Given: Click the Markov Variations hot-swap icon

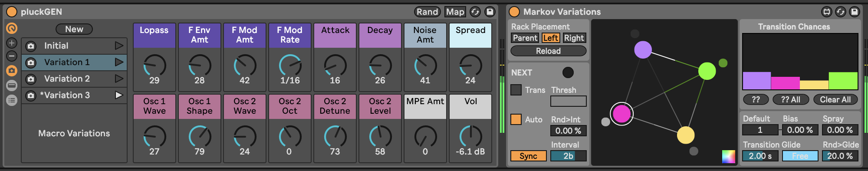Looking at the screenshot, I should point(840,12).
